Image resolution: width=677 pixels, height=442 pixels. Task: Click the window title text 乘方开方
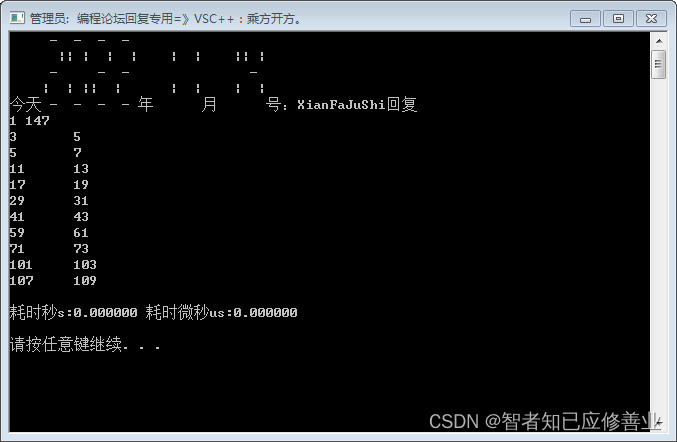[271, 19]
